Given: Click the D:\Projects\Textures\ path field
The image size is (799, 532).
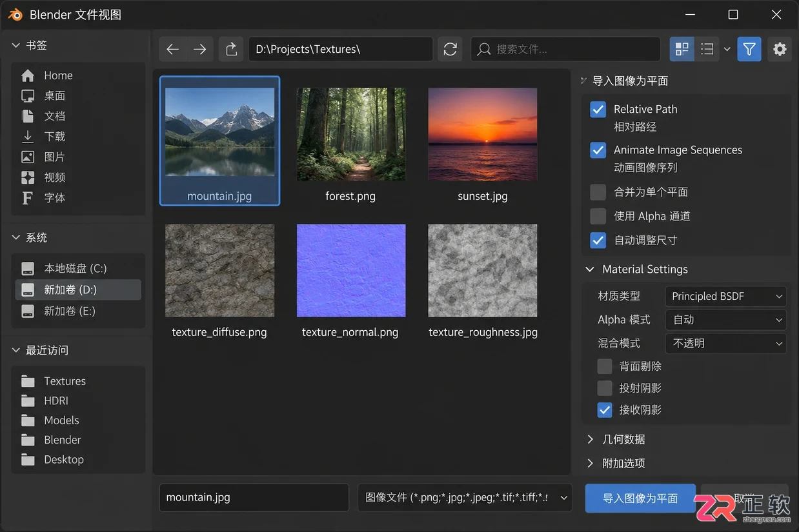Looking at the screenshot, I should [x=341, y=49].
